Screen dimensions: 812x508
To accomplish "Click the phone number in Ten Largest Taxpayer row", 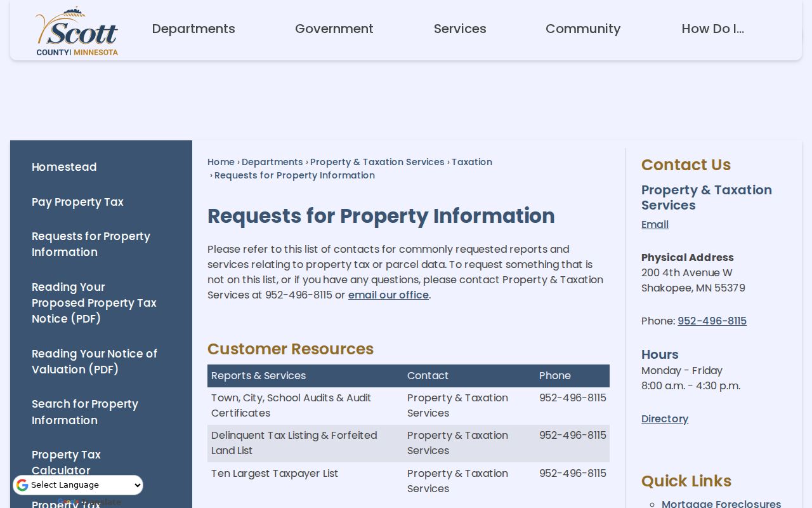I will [x=573, y=473].
